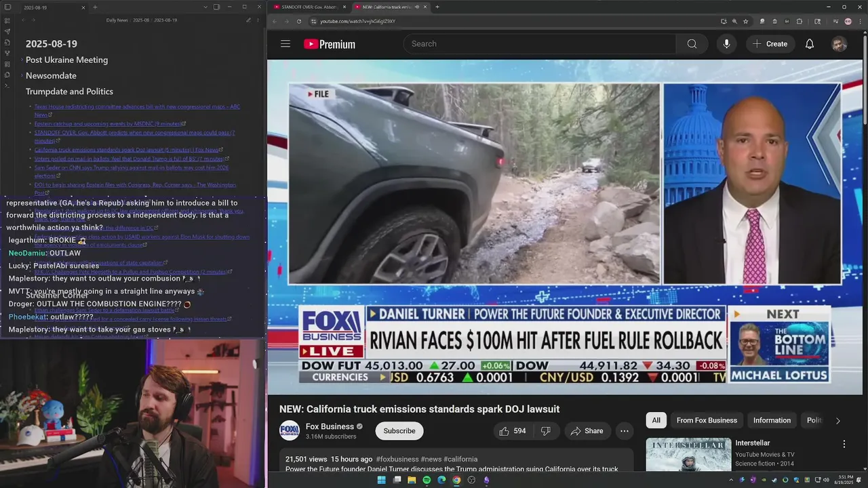
Task: Toggle Obsidian left sidebar icon
Action: point(7,7)
